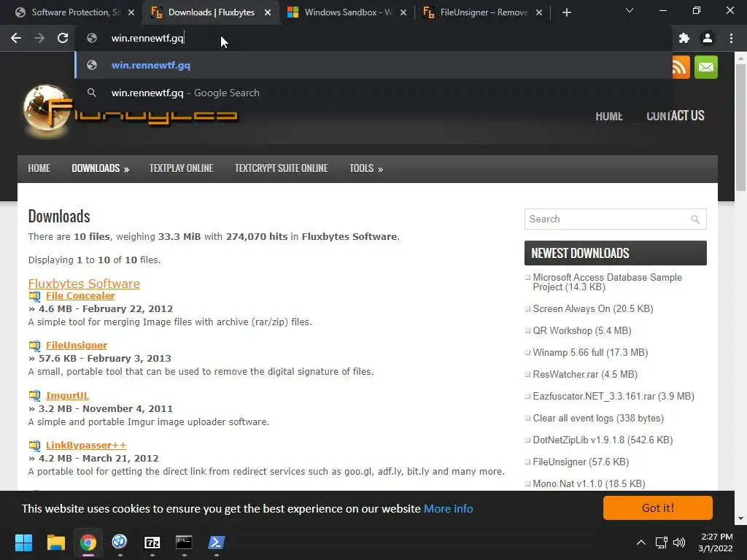
Task: Click the Fluxbytes globe logo
Action: pyautogui.click(x=46, y=109)
